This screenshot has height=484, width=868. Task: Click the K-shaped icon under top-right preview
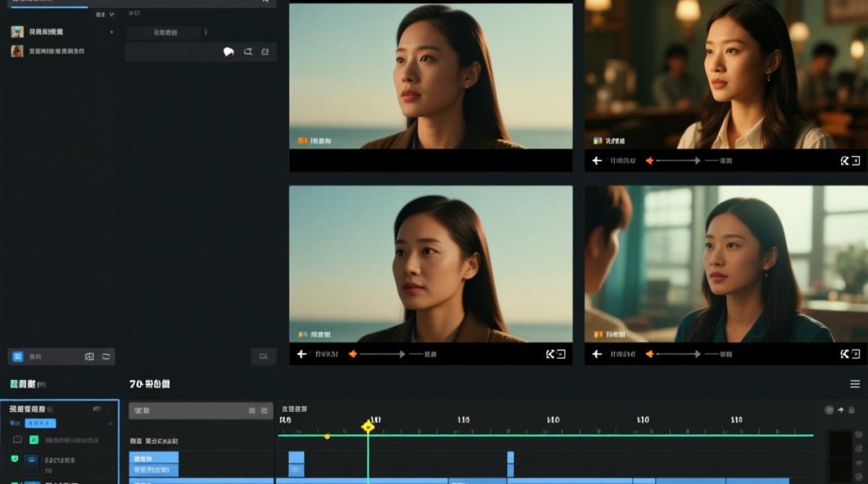pos(845,161)
